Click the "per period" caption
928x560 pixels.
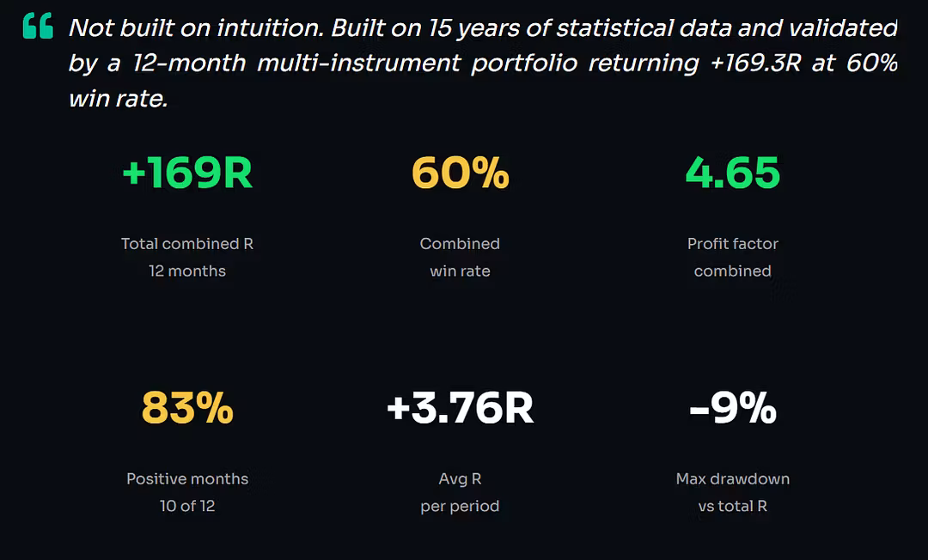[x=460, y=507]
